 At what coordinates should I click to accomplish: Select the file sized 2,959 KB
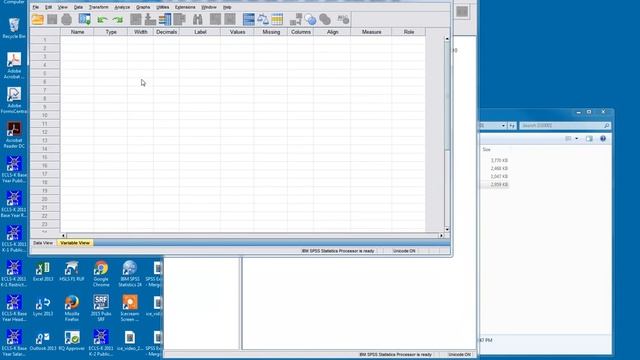(x=499, y=184)
